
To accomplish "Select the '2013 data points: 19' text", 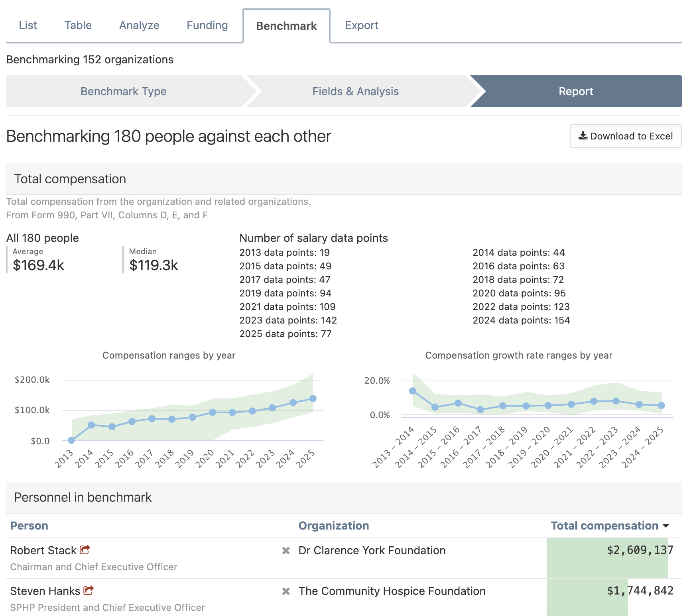I will [285, 253].
